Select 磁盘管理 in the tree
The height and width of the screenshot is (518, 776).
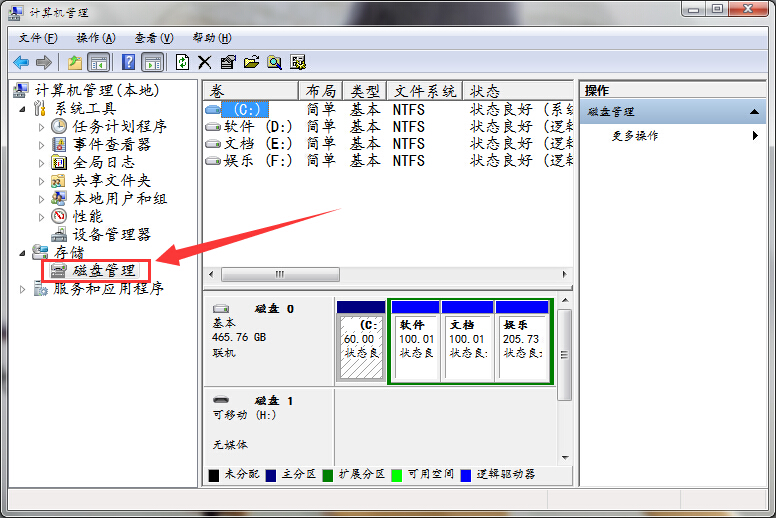pyautogui.click(x=104, y=271)
